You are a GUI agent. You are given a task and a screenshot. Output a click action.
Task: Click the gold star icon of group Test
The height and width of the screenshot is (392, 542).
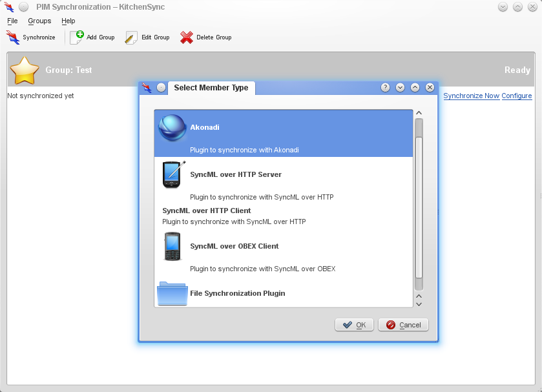pyautogui.click(x=25, y=70)
